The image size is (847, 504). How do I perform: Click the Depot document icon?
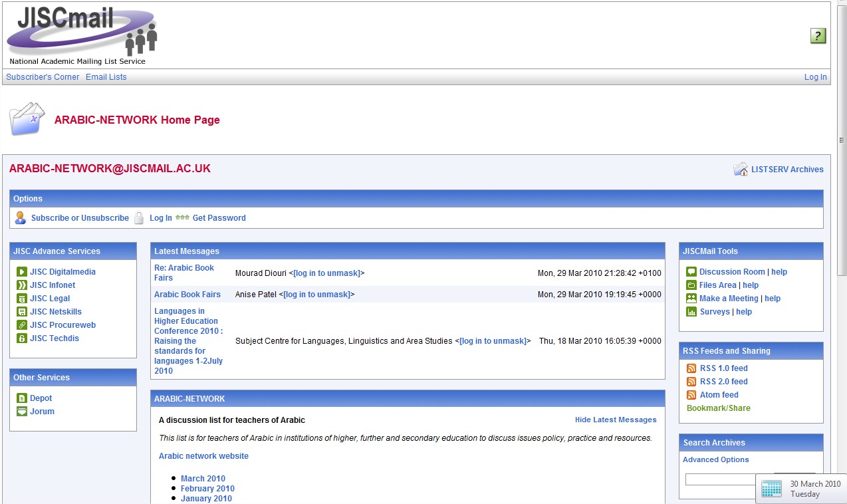tap(22, 398)
